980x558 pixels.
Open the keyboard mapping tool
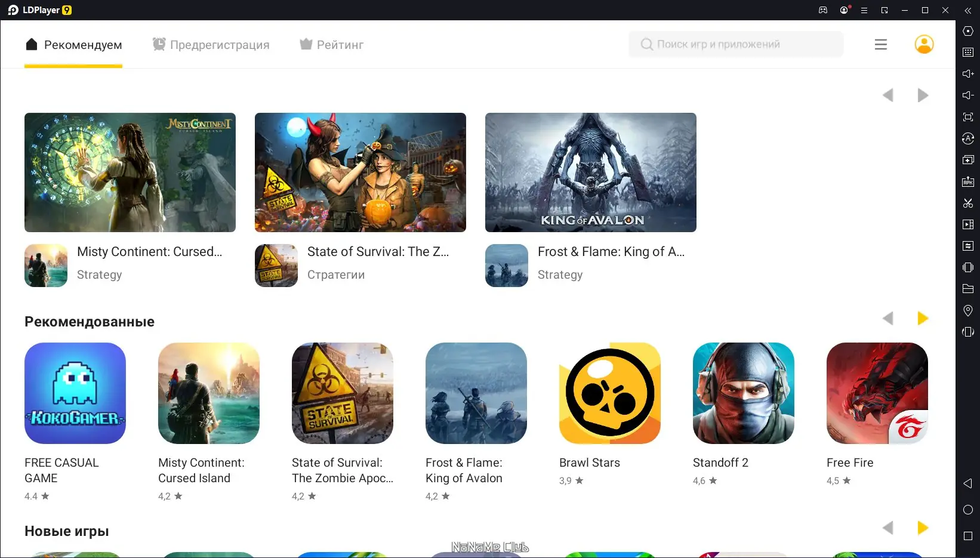tap(968, 53)
